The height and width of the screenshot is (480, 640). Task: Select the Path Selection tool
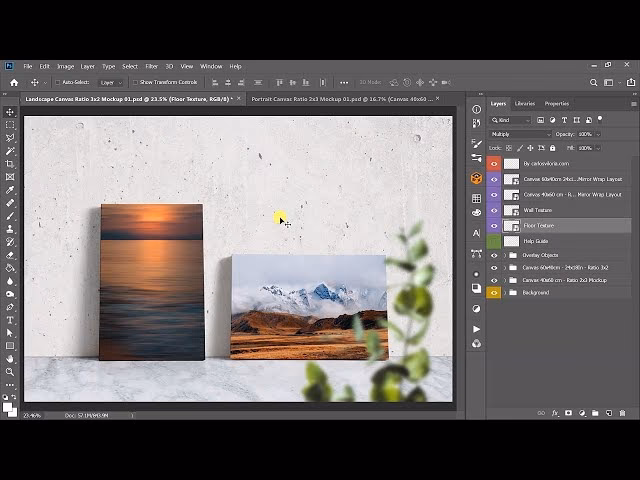(x=10, y=333)
